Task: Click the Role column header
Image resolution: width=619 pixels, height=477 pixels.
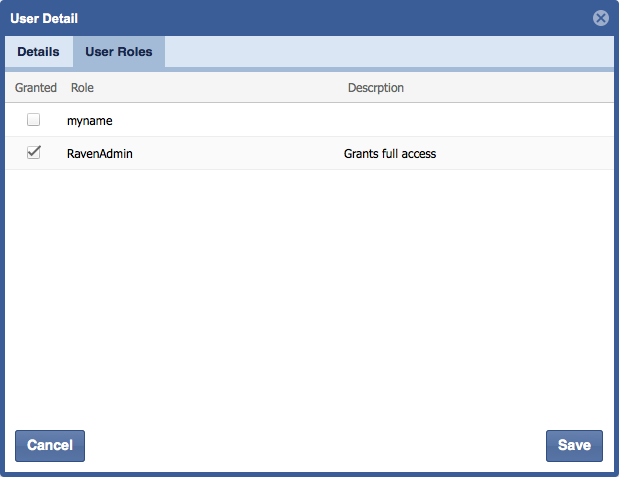Action: pyautogui.click(x=82, y=88)
